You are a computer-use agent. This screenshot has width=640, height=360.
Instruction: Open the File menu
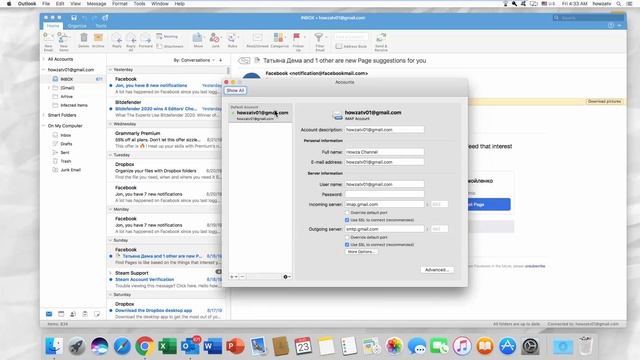pos(46,4)
